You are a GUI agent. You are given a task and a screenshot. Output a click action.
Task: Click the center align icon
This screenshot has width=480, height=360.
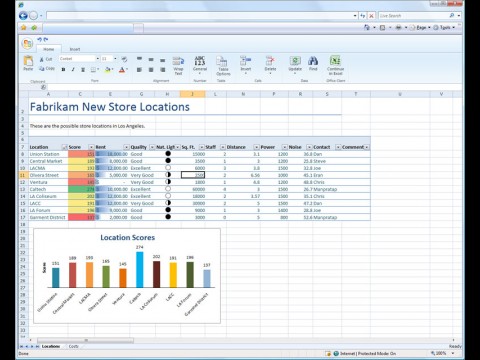coord(151,70)
